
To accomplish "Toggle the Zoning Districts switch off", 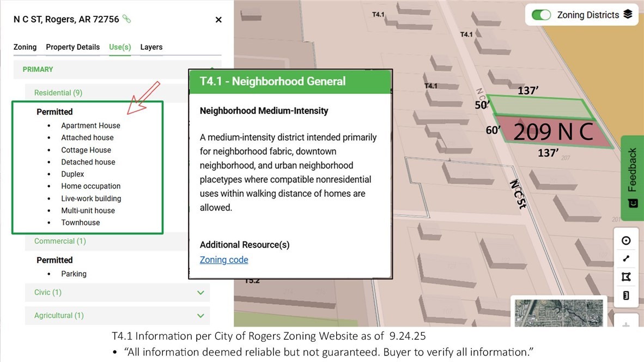I will (x=541, y=15).
